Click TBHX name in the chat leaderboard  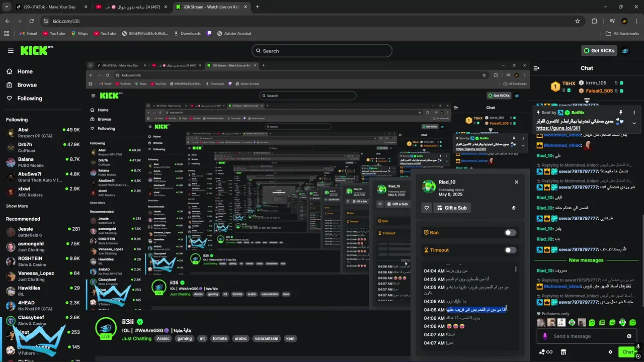tap(569, 83)
